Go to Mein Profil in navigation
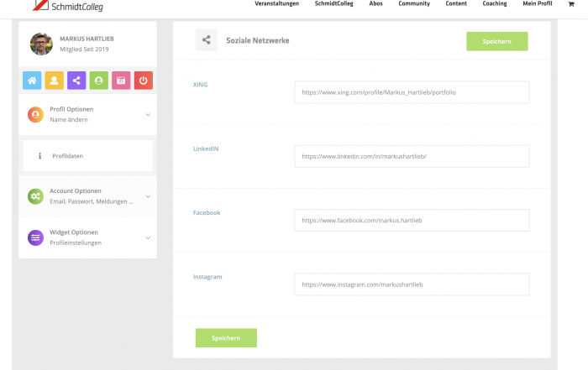 coord(538,4)
